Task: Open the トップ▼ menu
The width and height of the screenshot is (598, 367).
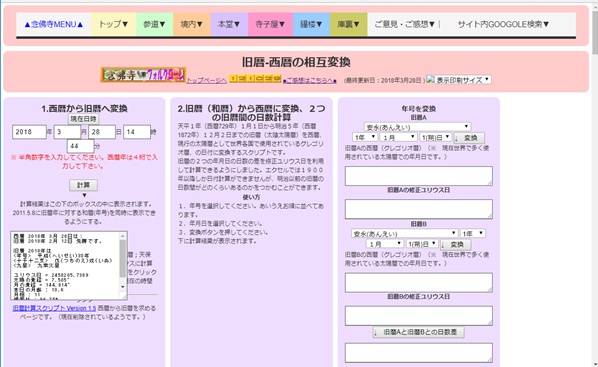Action: tap(113, 24)
